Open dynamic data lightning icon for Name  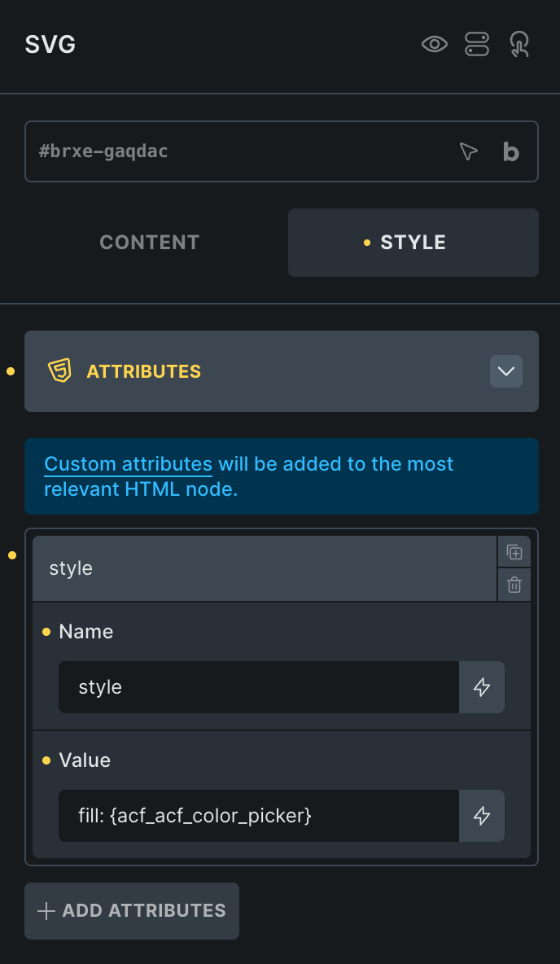482,687
